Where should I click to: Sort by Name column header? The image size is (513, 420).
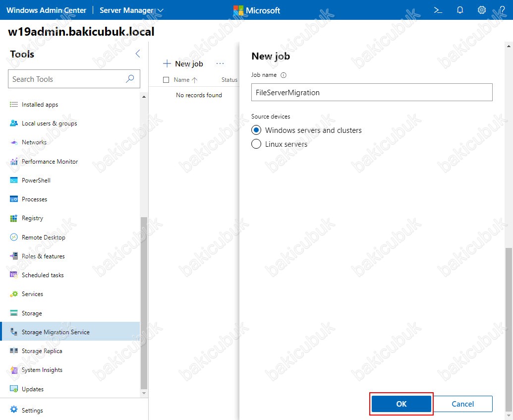pyautogui.click(x=185, y=79)
